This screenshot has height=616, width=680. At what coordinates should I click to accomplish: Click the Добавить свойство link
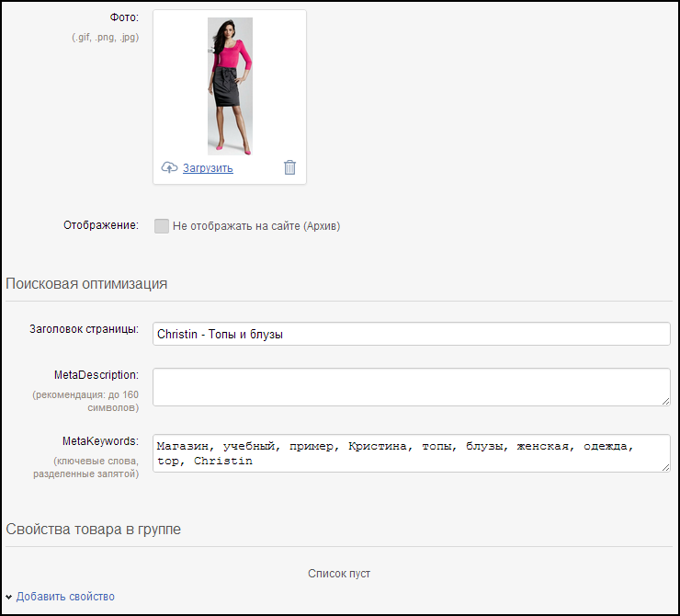[65, 597]
